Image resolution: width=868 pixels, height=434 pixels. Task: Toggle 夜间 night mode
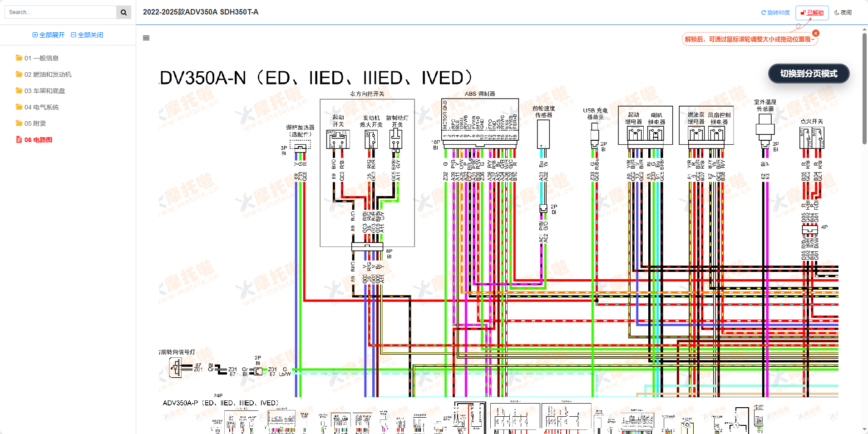843,13
